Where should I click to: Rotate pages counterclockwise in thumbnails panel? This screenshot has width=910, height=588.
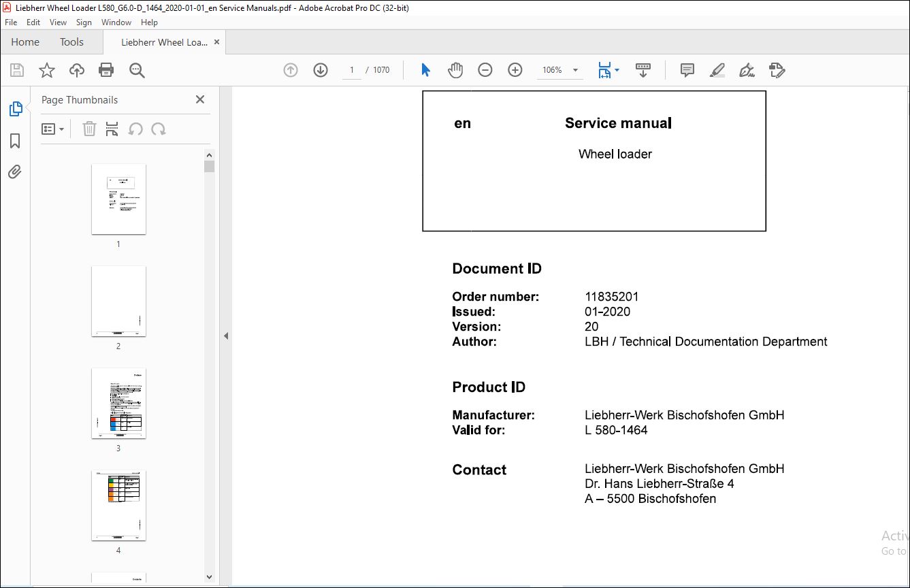pyautogui.click(x=135, y=129)
